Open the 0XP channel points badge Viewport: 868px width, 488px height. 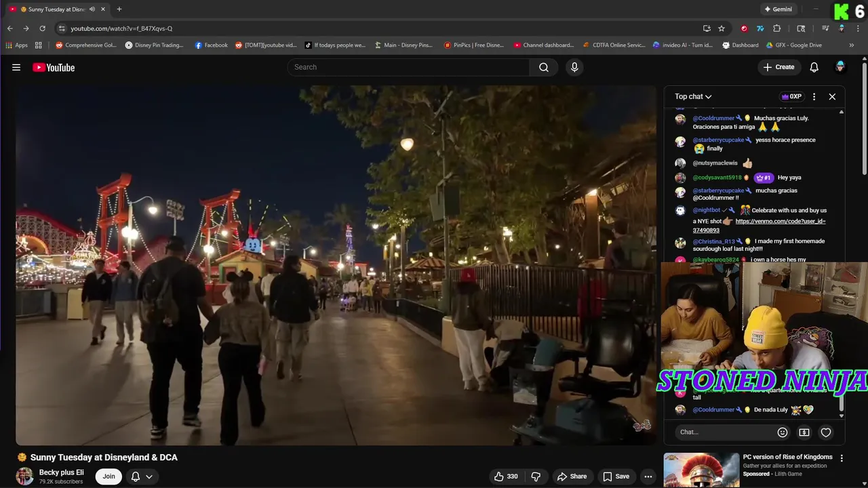click(791, 96)
